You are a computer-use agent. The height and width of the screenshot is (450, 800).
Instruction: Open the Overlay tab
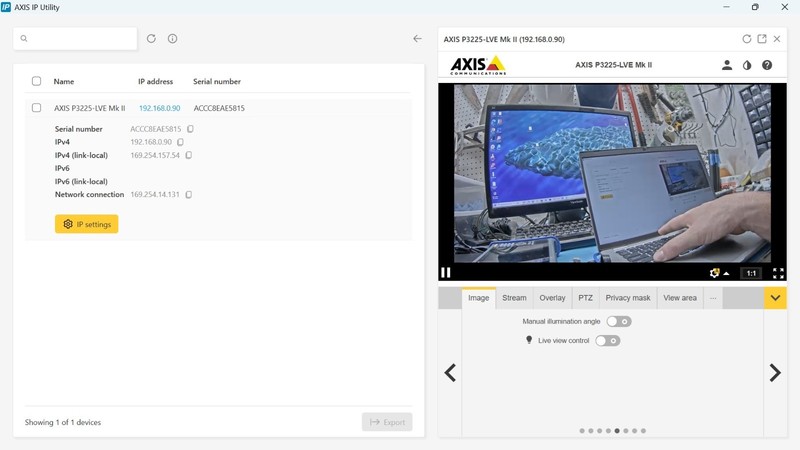552,298
